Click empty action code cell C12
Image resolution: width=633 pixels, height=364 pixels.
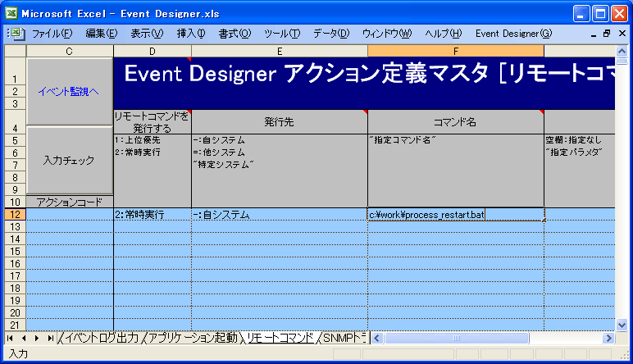point(70,215)
